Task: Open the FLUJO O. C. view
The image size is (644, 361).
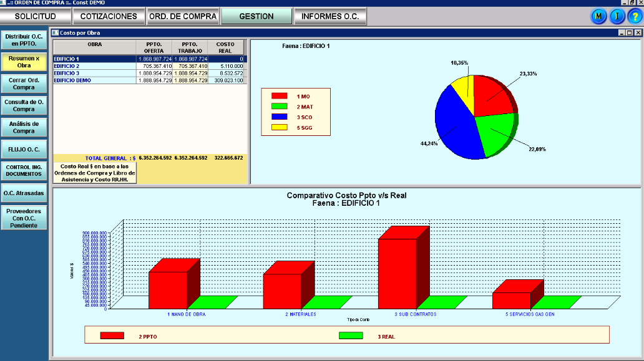Action: click(24, 150)
